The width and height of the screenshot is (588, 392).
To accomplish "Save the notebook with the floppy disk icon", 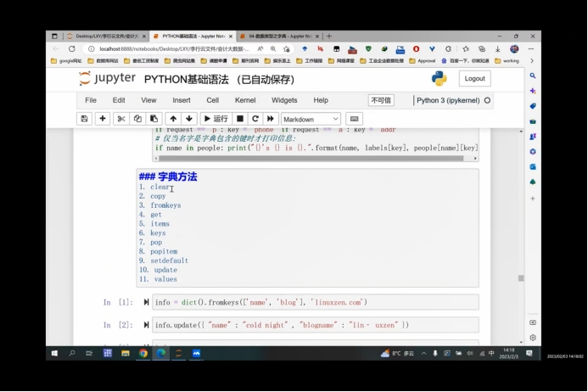I will [x=84, y=119].
